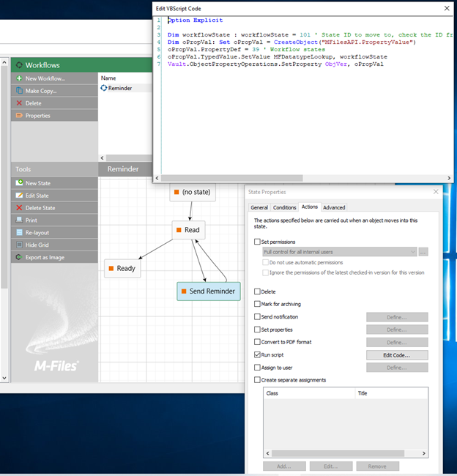Enable Assign to user checkbox
Image resolution: width=457 pixels, height=476 pixels.
(257, 368)
